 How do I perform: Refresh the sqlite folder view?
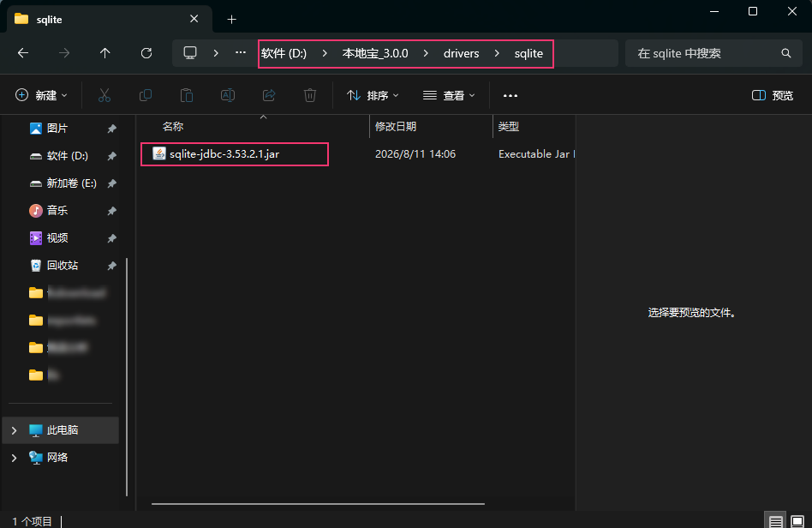click(x=146, y=53)
